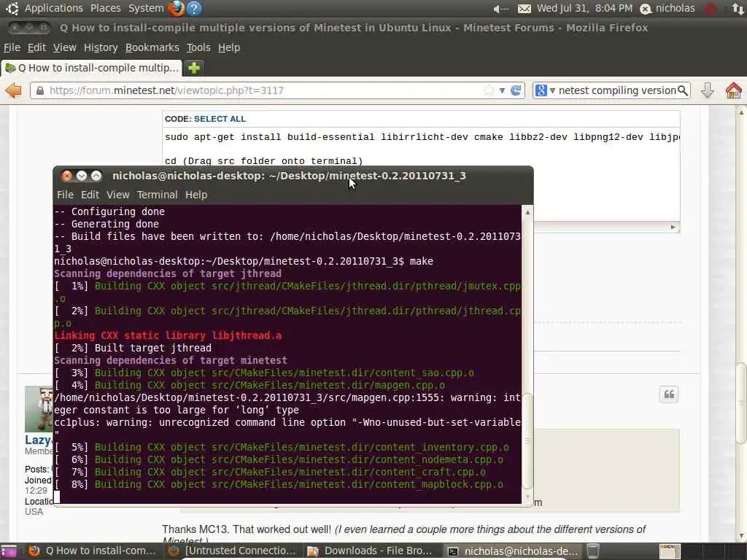Click the Lazy username link
Image resolution: width=747 pixels, height=560 pixels.
pos(39,440)
